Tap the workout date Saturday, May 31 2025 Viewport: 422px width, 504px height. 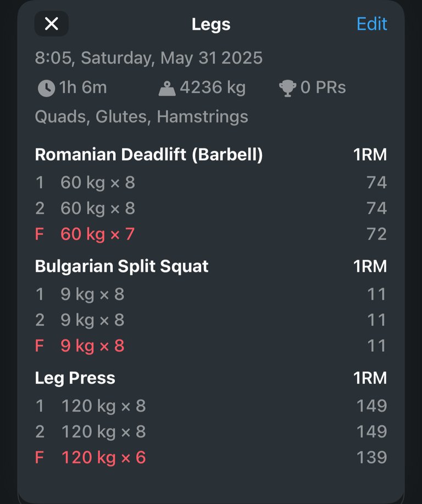[x=171, y=58]
